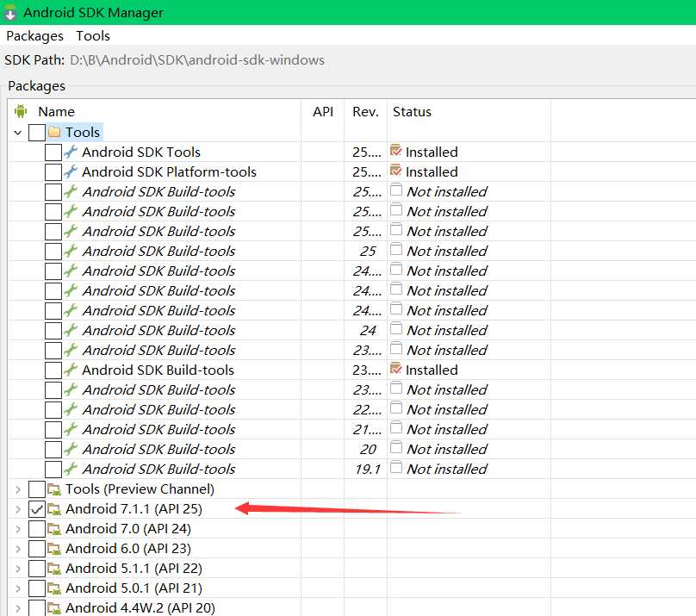This screenshot has height=616, width=696.
Task: Select the Tools (Preview Channel) label
Action: point(140,489)
